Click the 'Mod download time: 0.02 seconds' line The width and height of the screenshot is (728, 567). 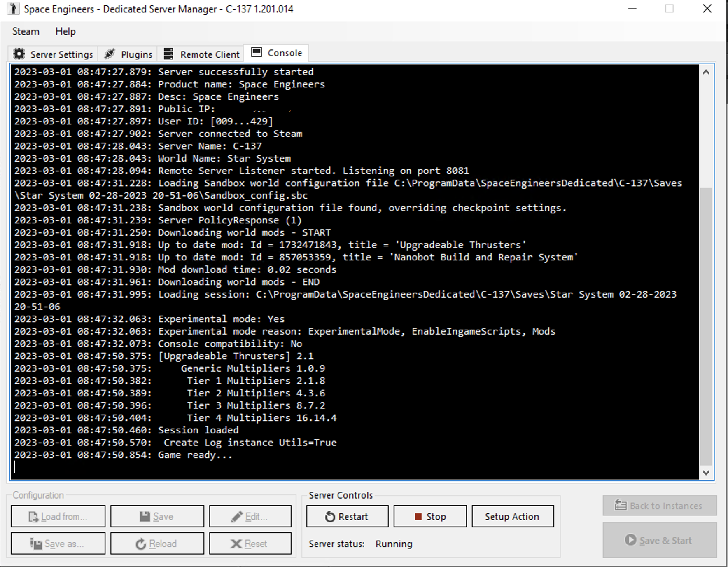(x=175, y=269)
